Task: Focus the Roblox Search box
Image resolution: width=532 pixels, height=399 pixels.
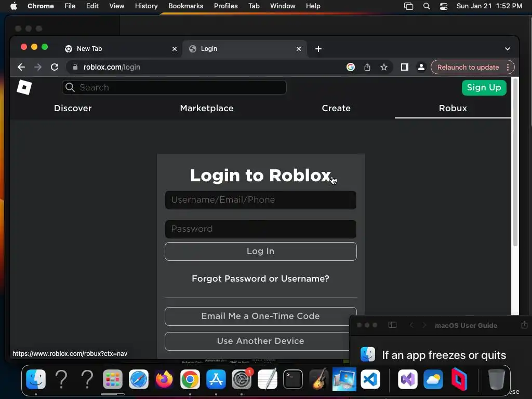Action: coord(174,87)
